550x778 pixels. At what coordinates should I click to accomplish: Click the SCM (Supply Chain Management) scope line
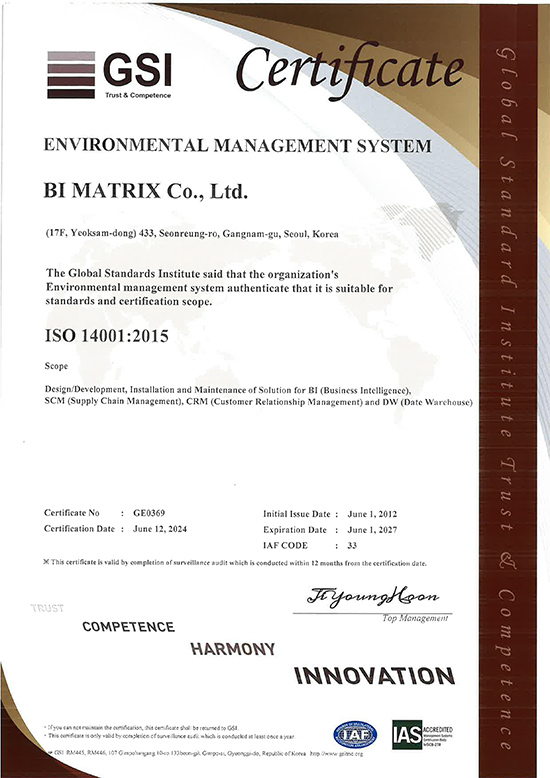[258, 402]
